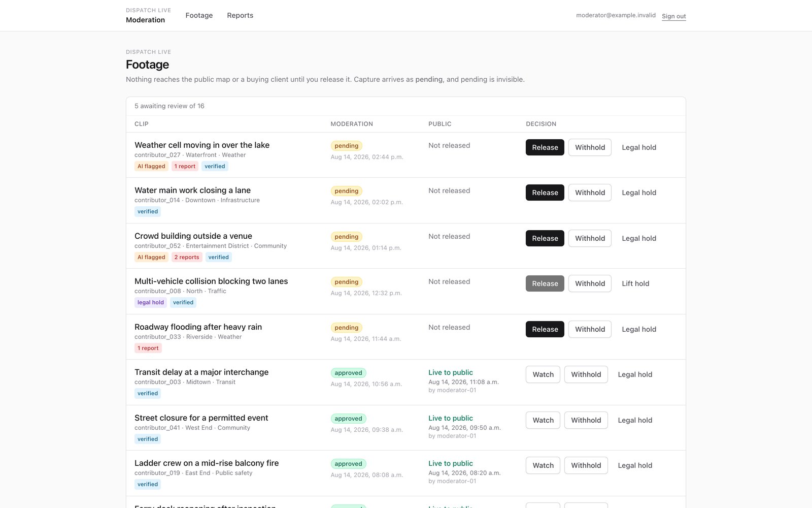
Task: Click the '5 awaiting review of 16' summary
Action: [x=170, y=106]
